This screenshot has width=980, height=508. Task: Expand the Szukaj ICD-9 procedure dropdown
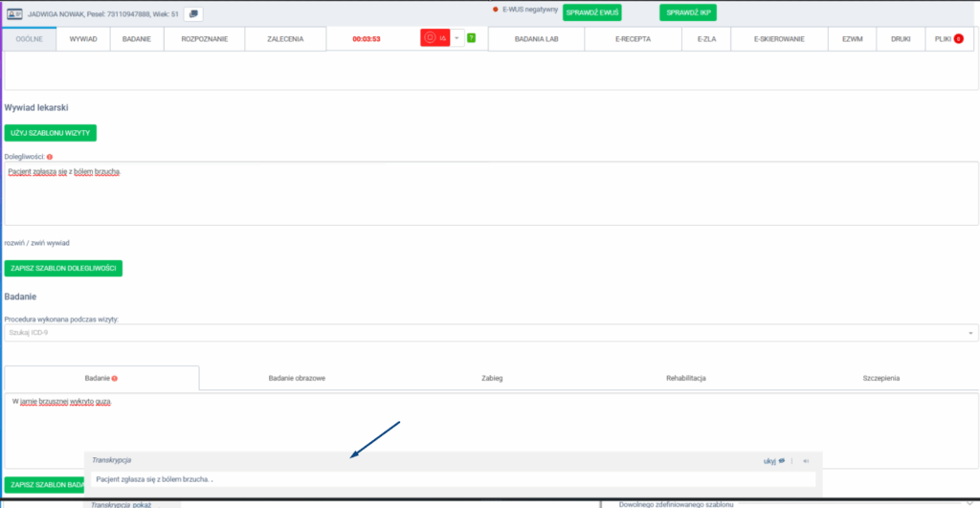[x=971, y=333]
